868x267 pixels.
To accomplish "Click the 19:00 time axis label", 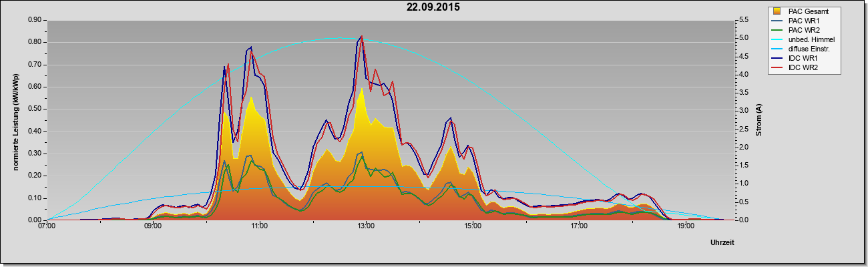I will pos(686,226).
